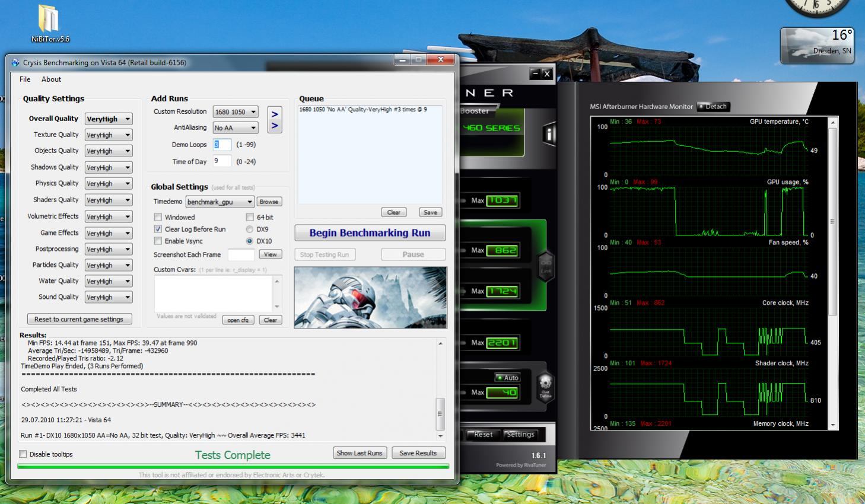Click the hardware monitor scrollbar

(833, 272)
